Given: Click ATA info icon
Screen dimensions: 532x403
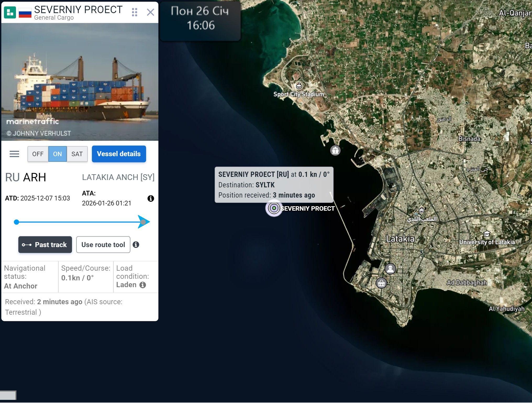Looking at the screenshot, I should tap(151, 198).
